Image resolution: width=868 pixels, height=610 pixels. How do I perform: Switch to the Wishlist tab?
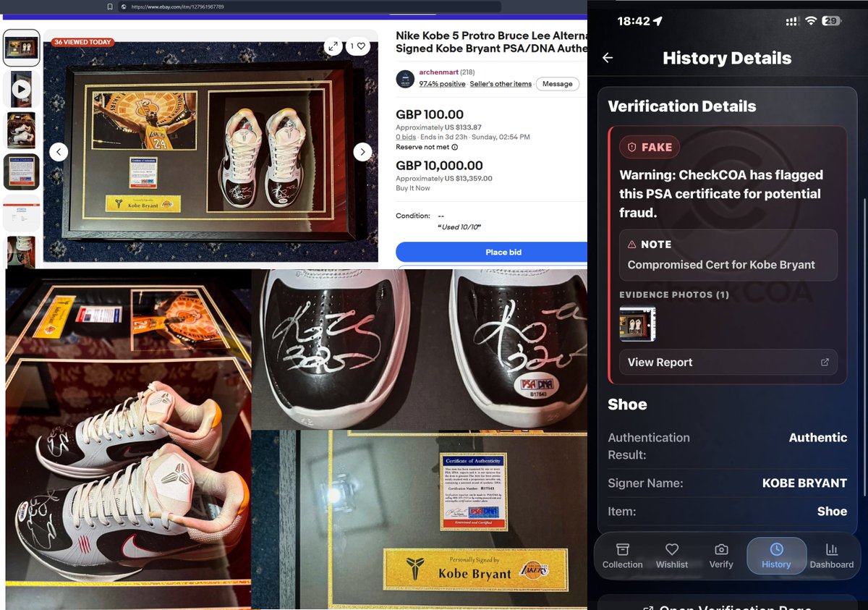672,556
